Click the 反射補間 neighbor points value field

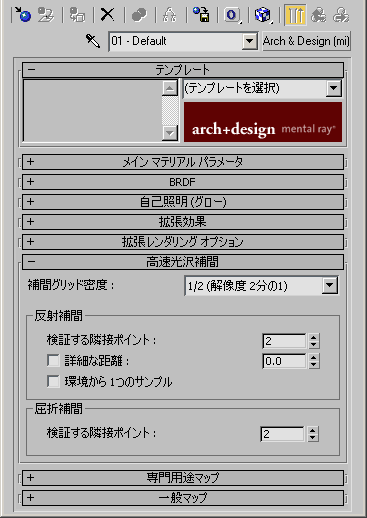tap(284, 341)
